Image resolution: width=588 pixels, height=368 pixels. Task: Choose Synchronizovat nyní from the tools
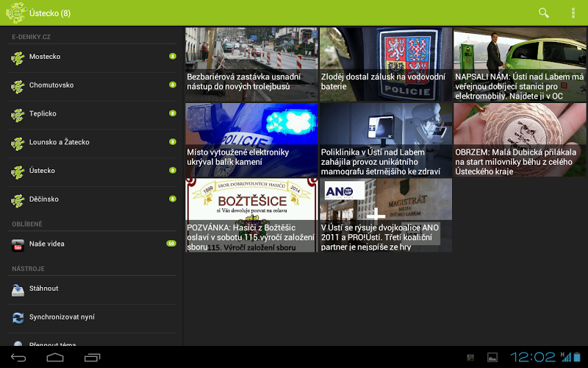click(92, 318)
